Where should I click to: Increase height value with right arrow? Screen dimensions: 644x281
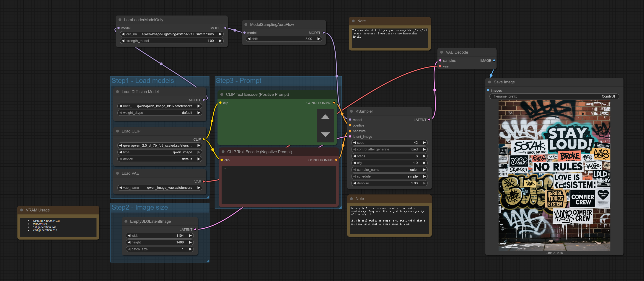pos(190,242)
